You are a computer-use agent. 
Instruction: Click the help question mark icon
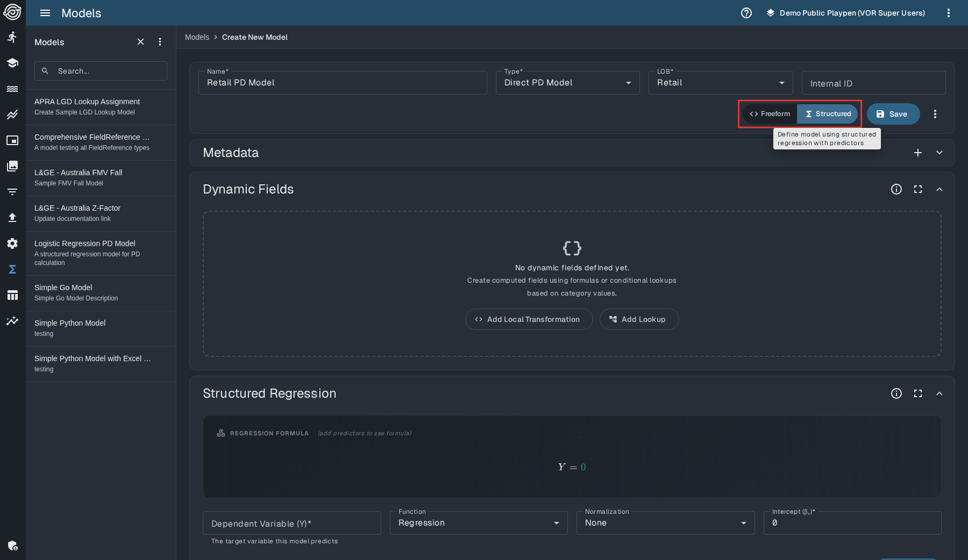pyautogui.click(x=746, y=13)
